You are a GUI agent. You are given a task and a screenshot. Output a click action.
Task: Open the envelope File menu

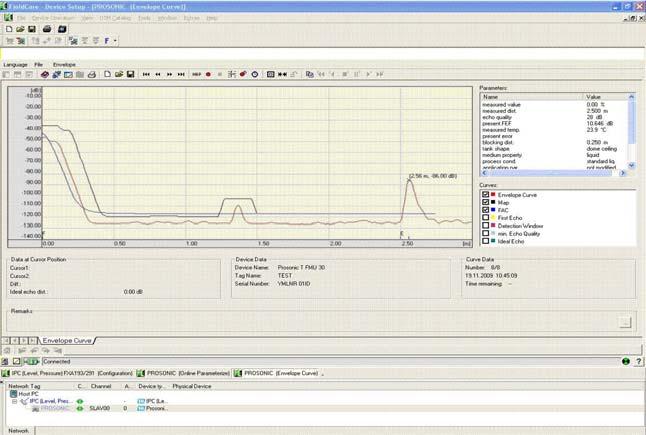point(38,65)
